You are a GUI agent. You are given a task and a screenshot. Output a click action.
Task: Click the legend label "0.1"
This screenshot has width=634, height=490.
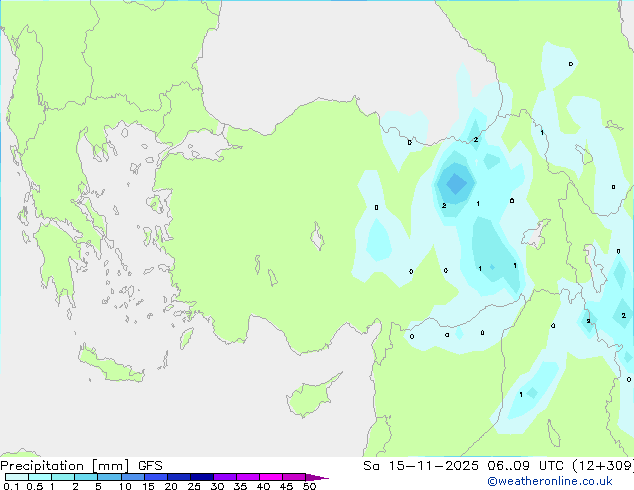[11, 486]
